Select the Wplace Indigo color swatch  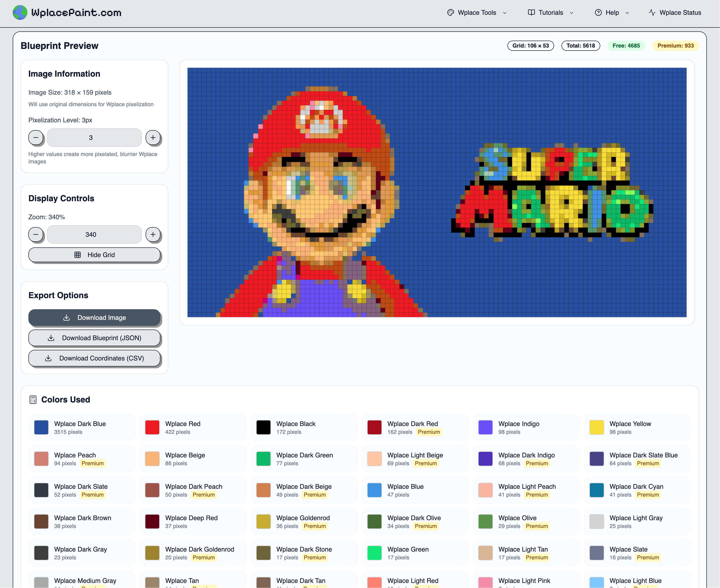(x=485, y=427)
